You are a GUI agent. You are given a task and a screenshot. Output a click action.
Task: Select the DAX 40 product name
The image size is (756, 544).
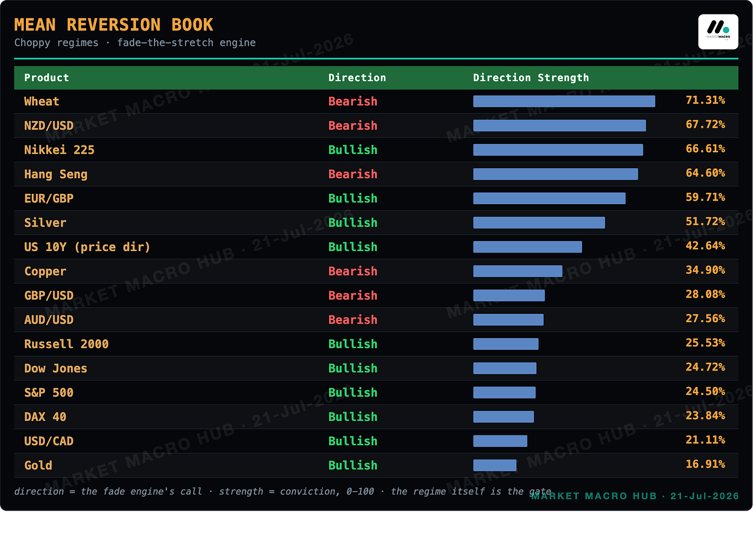point(45,417)
